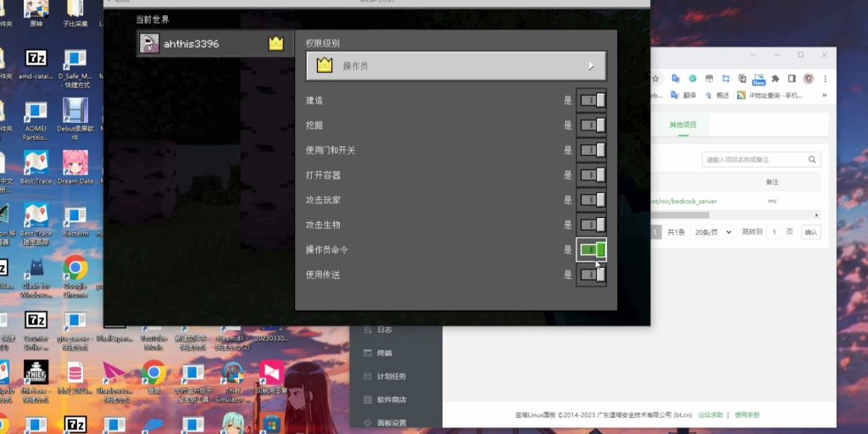This screenshot has height=434, width=868.
Task: Open the thief.exe THIEF desktop icon
Action: [x=36, y=382]
